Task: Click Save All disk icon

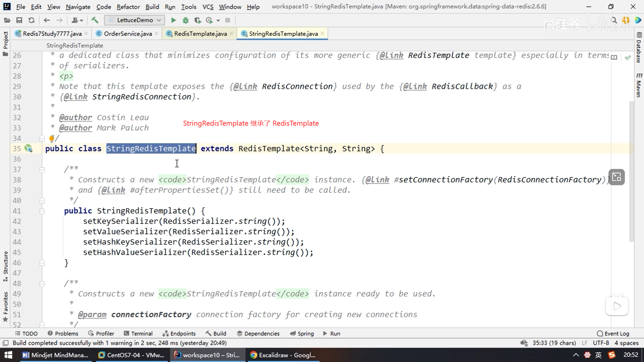Action: click(19, 20)
